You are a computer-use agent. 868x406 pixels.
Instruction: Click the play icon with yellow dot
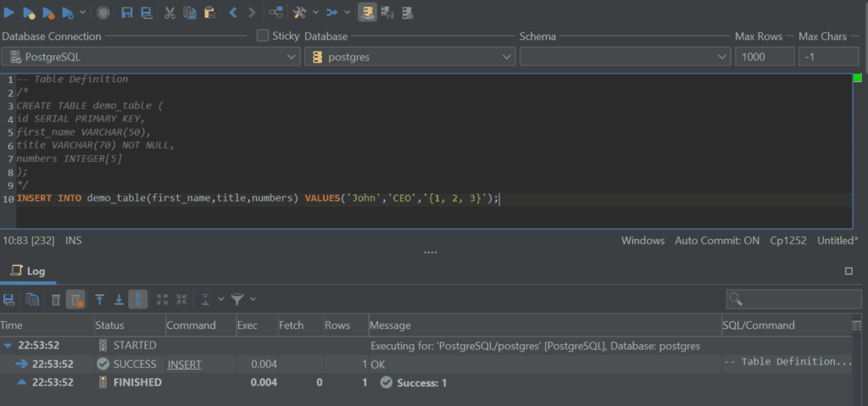(29, 12)
